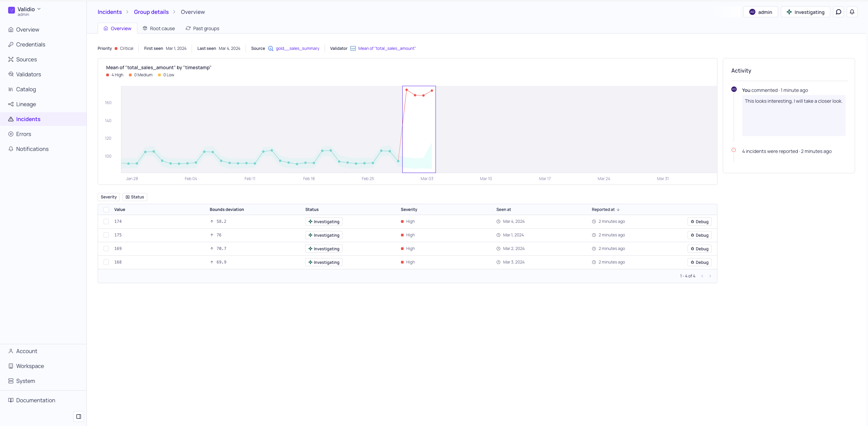Open the comments speech bubble icon
The width and height of the screenshot is (868, 426).
coord(838,12)
